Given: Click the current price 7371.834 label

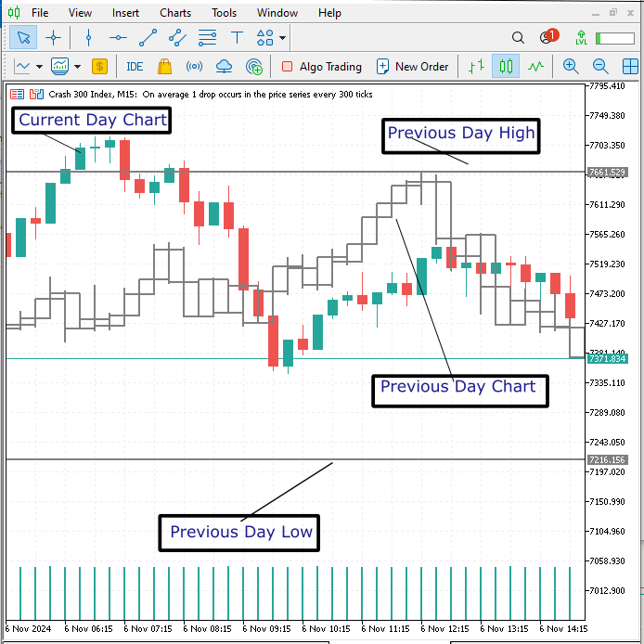Looking at the screenshot, I should tap(607, 359).
